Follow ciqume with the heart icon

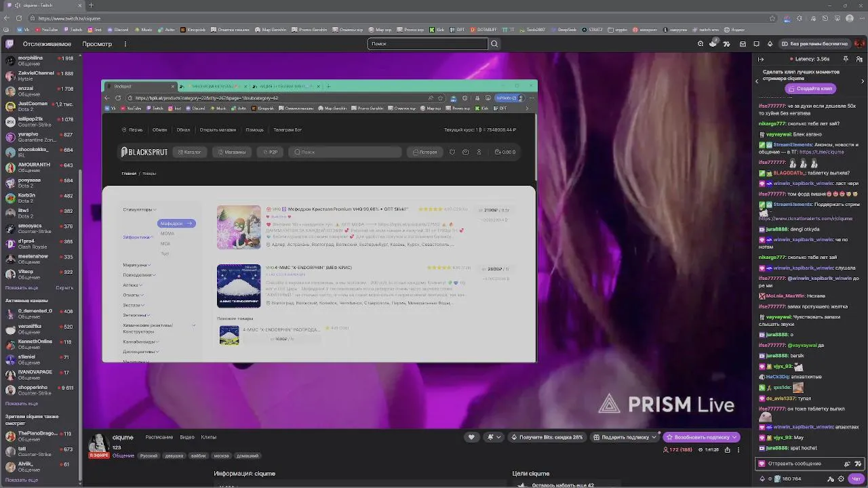coord(471,437)
